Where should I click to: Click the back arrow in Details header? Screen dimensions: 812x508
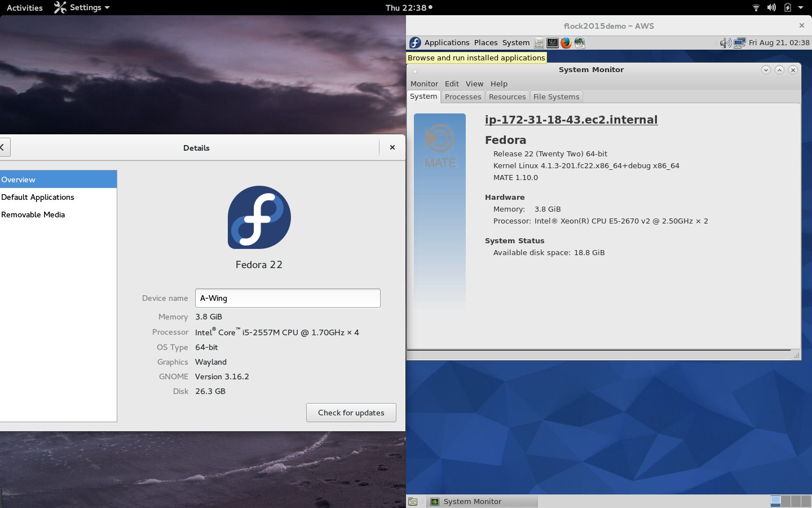pyautogui.click(x=3, y=147)
